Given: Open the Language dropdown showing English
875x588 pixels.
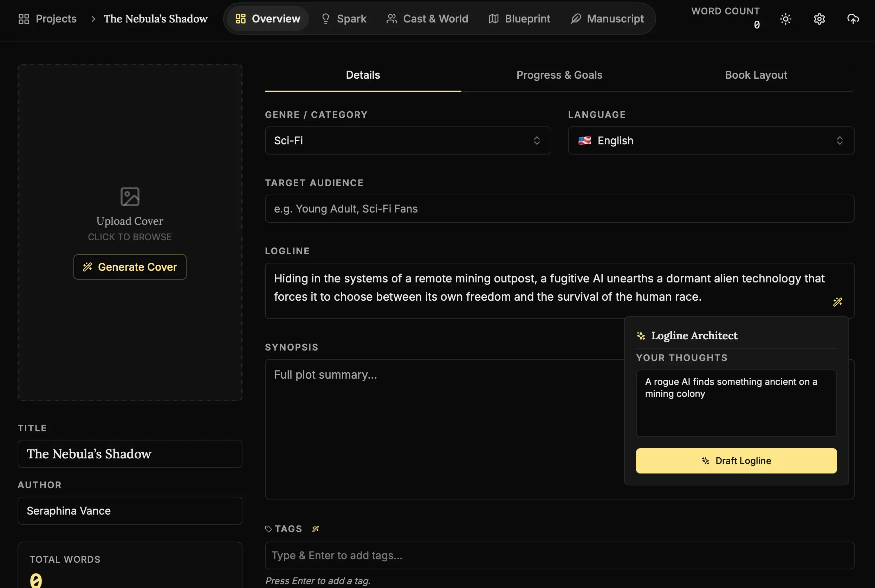Looking at the screenshot, I should click(x=711, y=141).
